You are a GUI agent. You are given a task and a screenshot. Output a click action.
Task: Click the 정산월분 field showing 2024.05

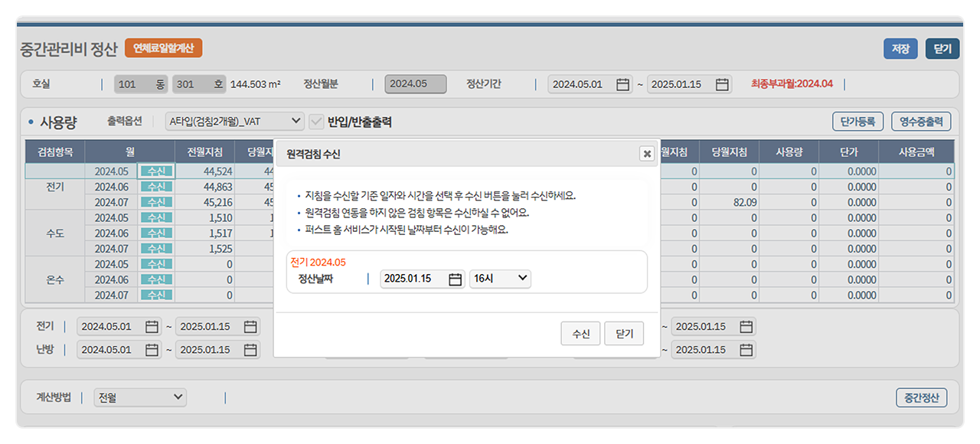415,85
